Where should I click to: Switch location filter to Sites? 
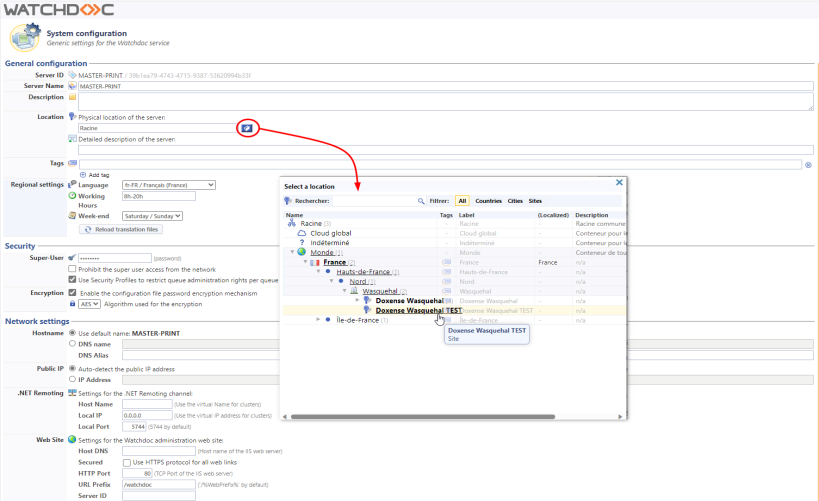click(x=535, y=201)
